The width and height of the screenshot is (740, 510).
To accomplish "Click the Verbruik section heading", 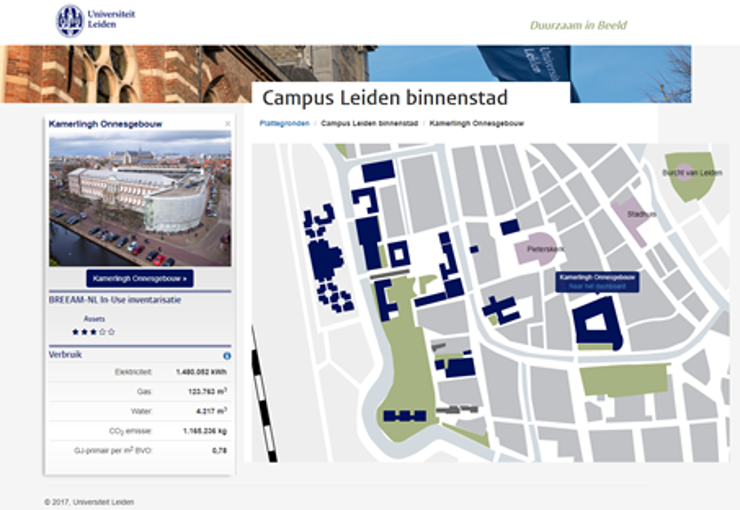I will 65,354.
